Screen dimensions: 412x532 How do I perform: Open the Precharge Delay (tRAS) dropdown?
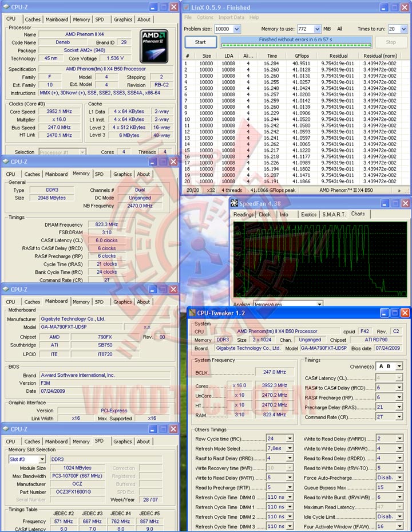click(x=399, y=407)
